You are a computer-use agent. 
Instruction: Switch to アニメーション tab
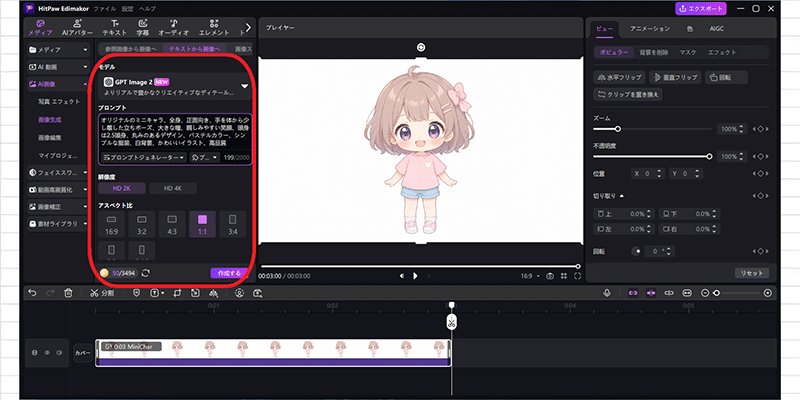649,29
